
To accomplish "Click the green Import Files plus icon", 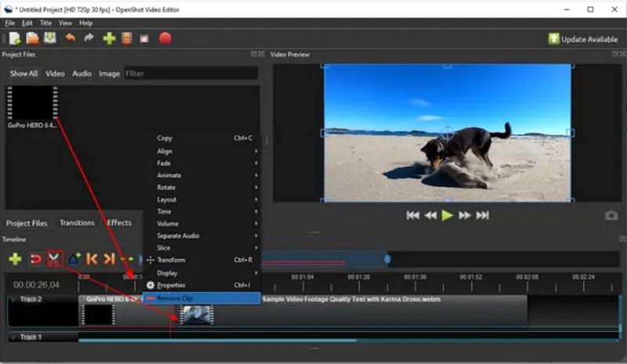I will [x=109, y=38].
